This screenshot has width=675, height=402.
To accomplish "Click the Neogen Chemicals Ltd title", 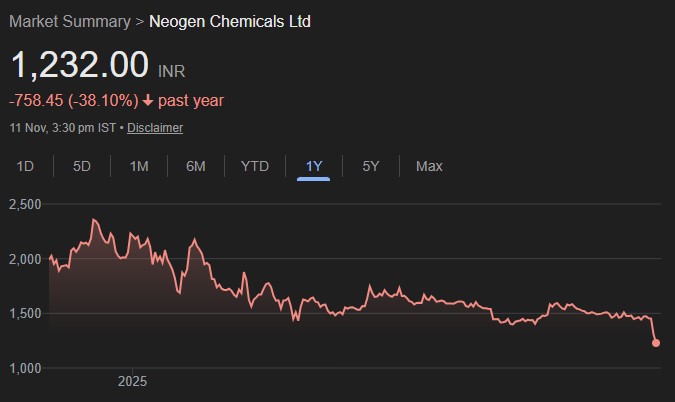I will coord(230,21).
